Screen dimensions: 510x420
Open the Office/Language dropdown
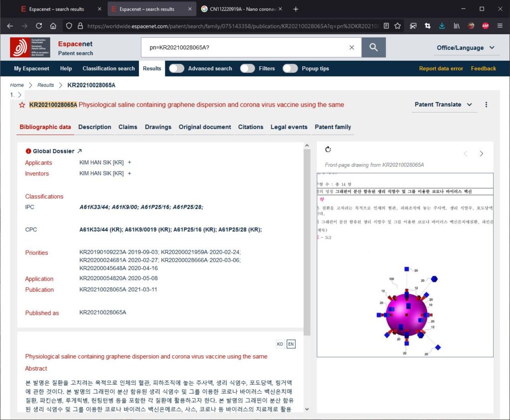466,48
